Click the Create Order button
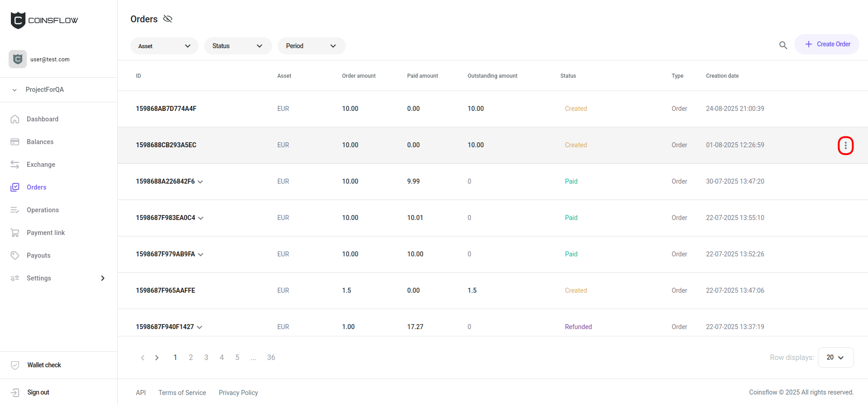Viewport: 868px width, 405px height. coord(827,44)
